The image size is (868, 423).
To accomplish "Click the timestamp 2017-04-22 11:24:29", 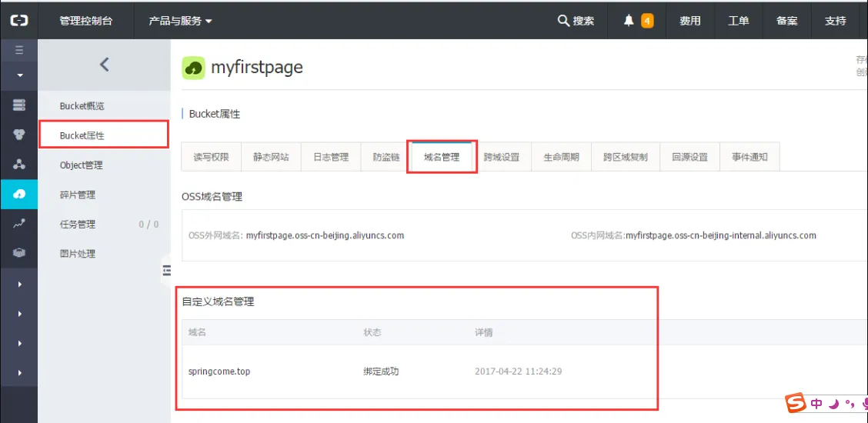I will coord(519,371).
